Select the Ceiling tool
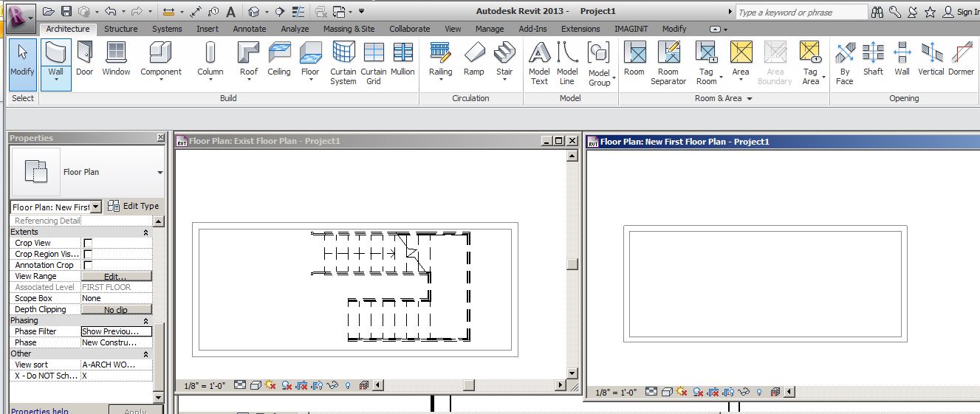Viewport: 980px width, 414px height. click(279, 59)
